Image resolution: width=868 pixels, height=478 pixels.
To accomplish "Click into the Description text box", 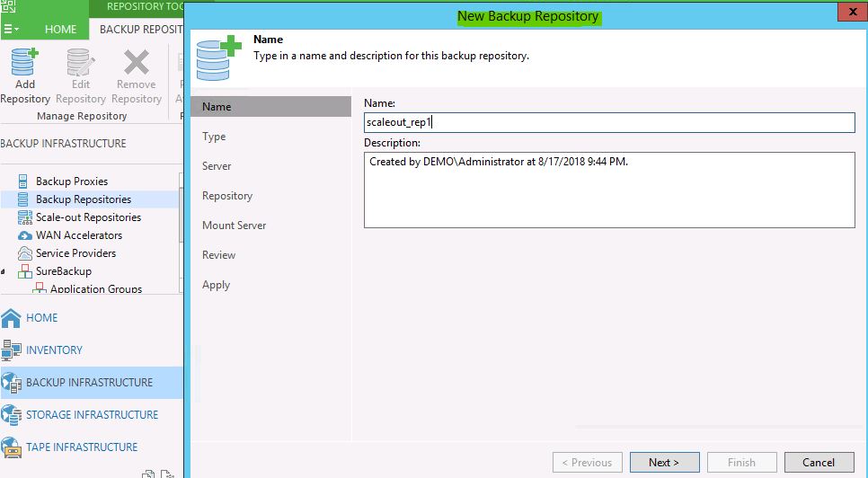I will [x=609, y=190].
